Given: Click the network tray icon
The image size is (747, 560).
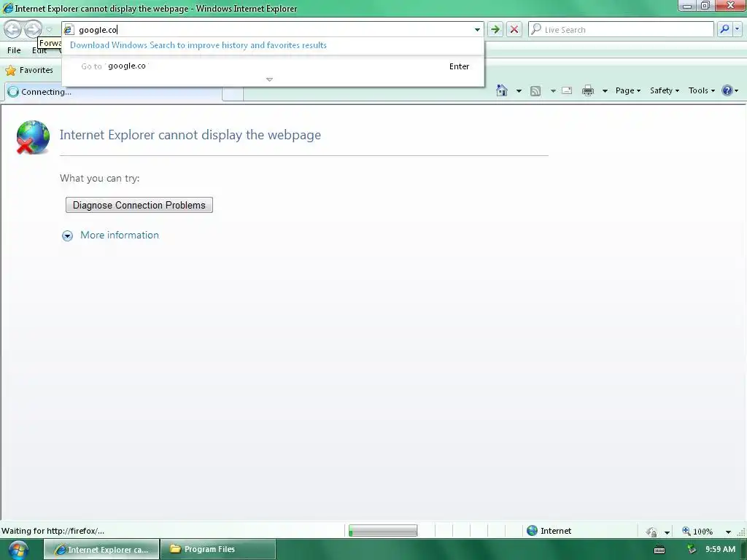Looking at the screenshot, I should tap(692, 550).
